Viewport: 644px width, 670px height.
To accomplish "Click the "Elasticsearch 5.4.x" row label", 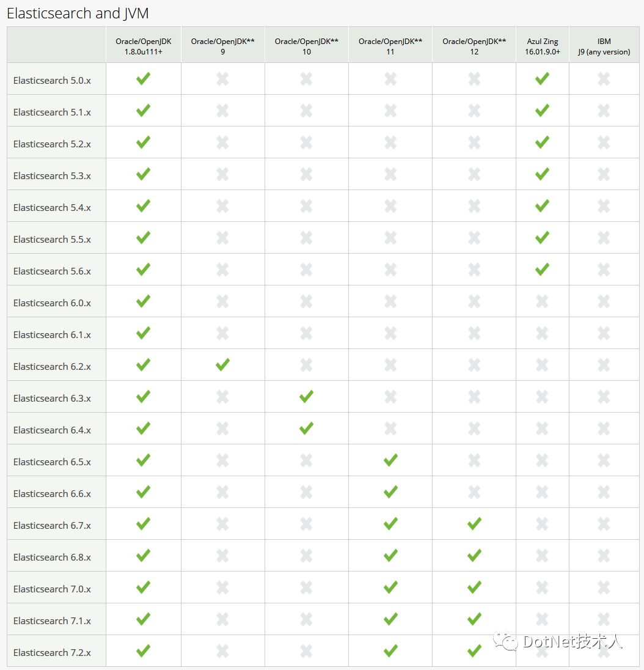I will [52, 207].
